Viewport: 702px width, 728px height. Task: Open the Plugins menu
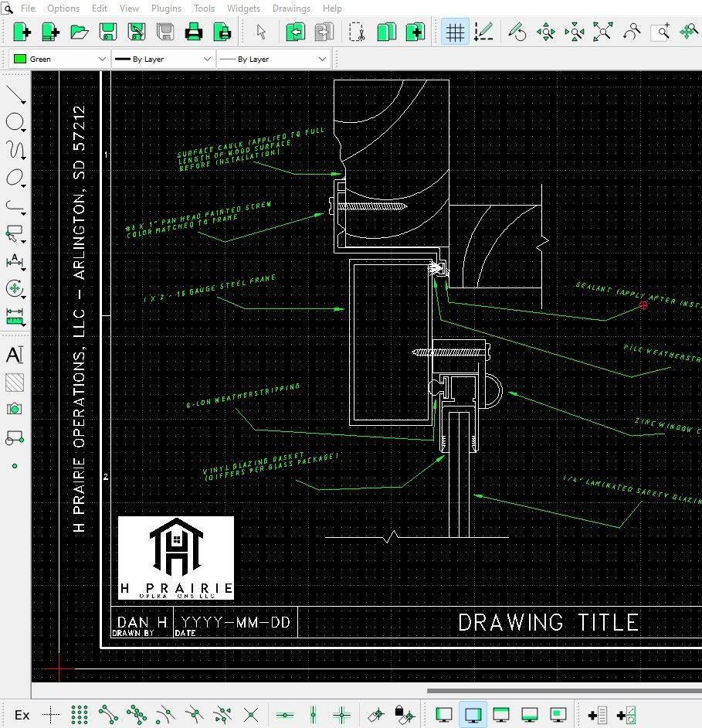click(166, 9)
